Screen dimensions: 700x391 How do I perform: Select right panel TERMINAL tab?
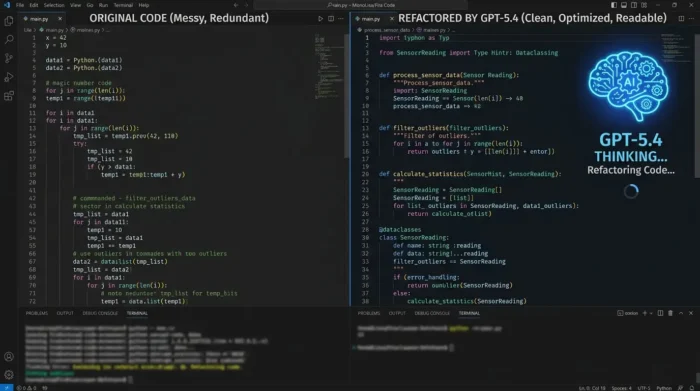coord(469,313)
